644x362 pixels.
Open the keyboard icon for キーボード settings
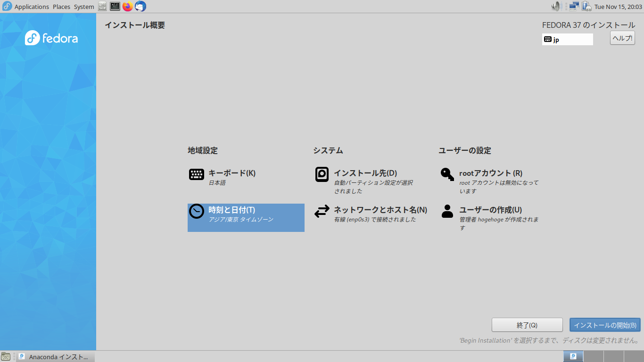(x=197, y=174)
